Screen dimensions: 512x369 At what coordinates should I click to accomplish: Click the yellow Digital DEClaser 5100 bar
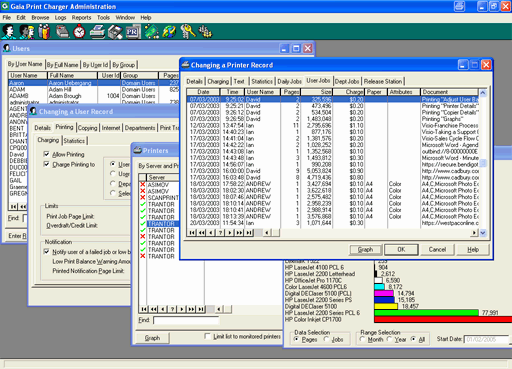[386, 306]
